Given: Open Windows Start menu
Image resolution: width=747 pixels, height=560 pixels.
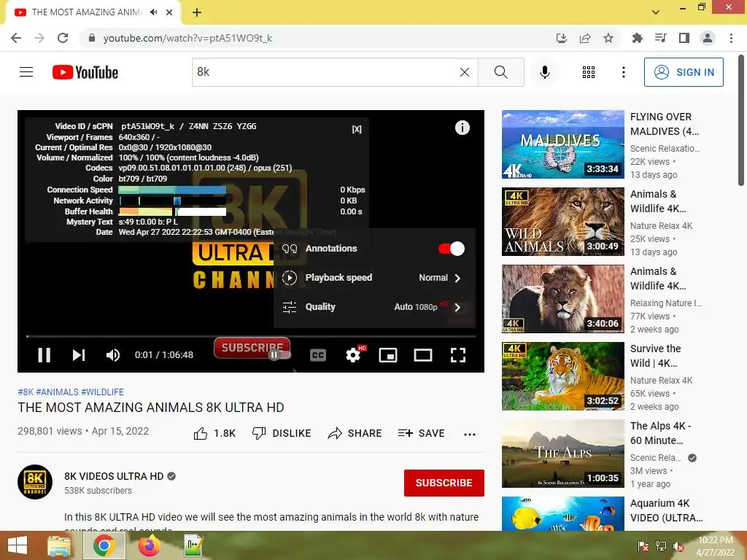Looking at the screenshot, I should (18, 545).
